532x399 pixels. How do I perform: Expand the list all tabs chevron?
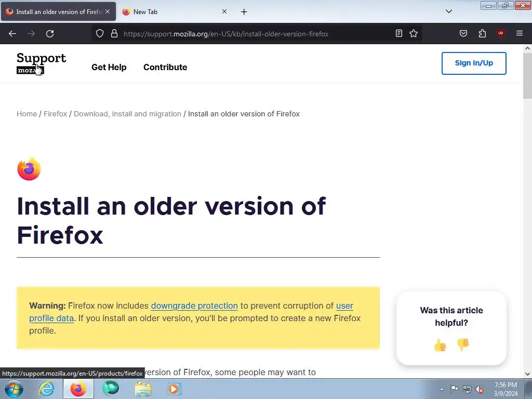point(448,11)
